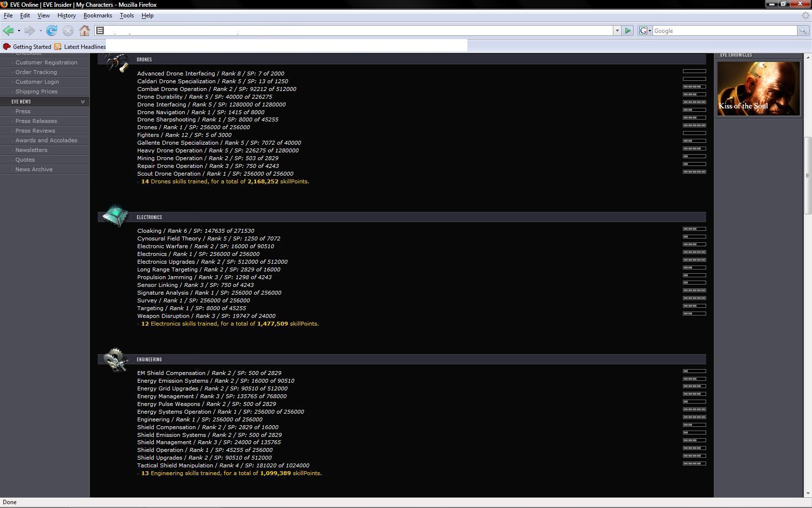Open the History menu
Viewport: 812px width, 508px height.
(67, 15)
